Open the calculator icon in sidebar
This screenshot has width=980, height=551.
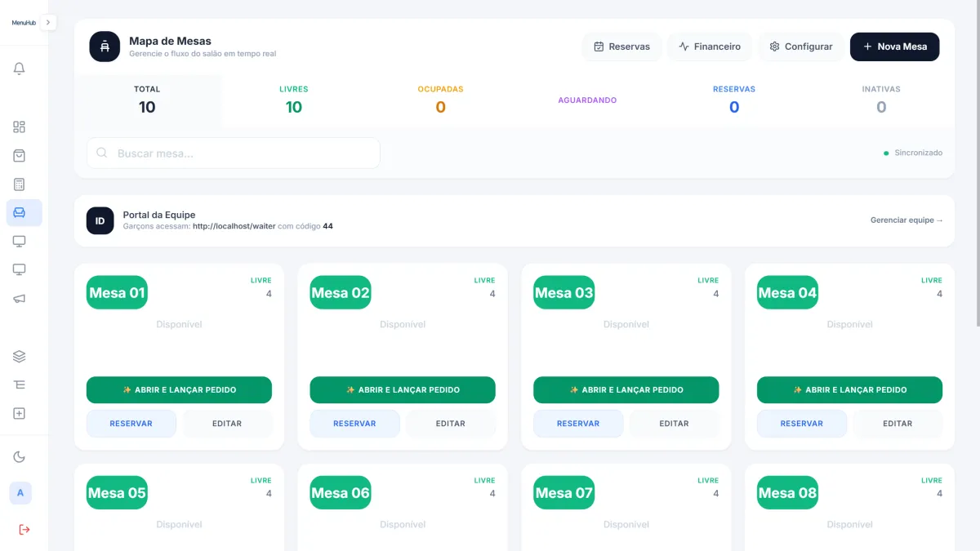pos(20,184)
